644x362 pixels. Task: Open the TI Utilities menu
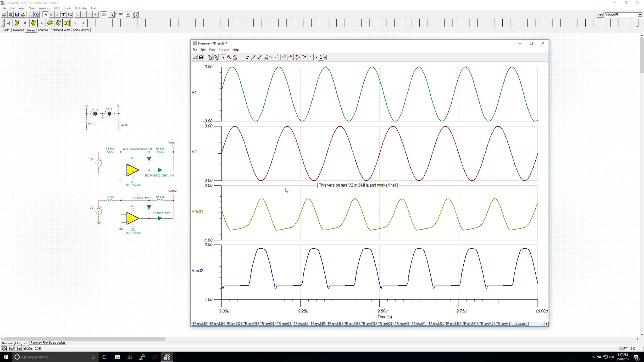click(x=81, y=8)
